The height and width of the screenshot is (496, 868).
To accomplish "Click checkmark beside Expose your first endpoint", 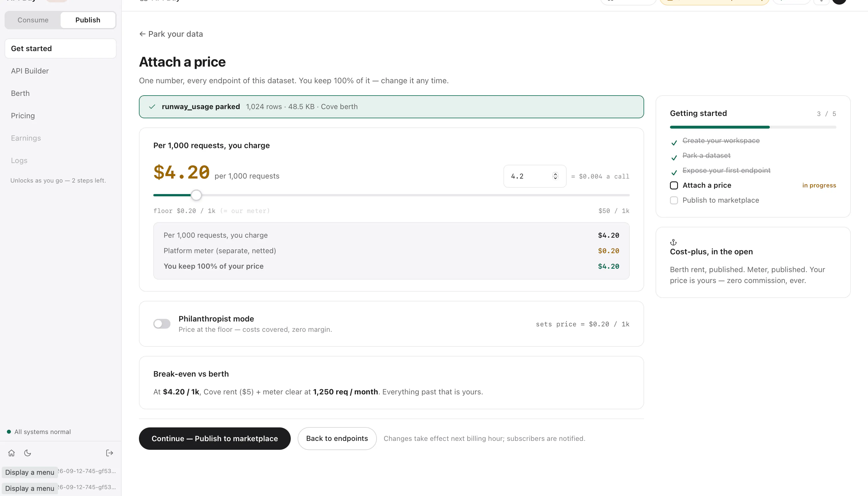I will (x=674, y=173).
